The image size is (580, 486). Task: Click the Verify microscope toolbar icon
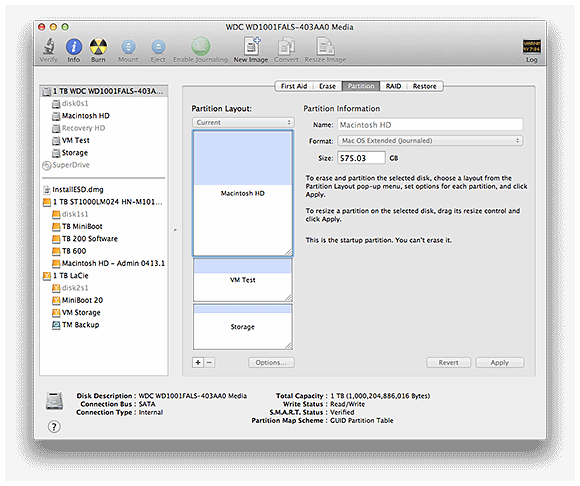48,47
